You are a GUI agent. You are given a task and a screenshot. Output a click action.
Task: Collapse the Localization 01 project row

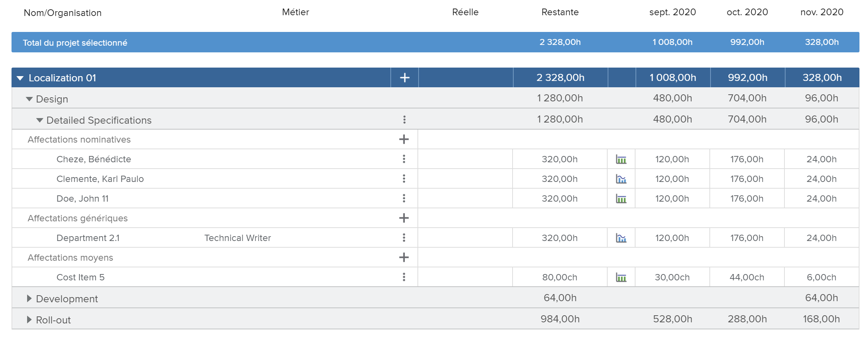[20, 78]
